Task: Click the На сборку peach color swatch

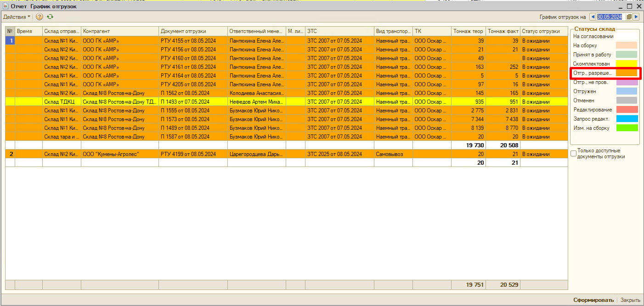Action: click(x=627, y=45)
